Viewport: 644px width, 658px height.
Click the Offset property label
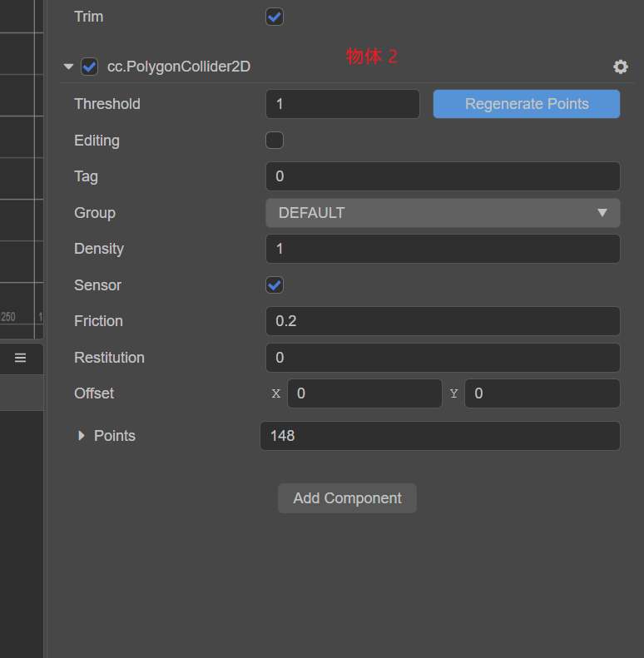[x=94, y=393]
